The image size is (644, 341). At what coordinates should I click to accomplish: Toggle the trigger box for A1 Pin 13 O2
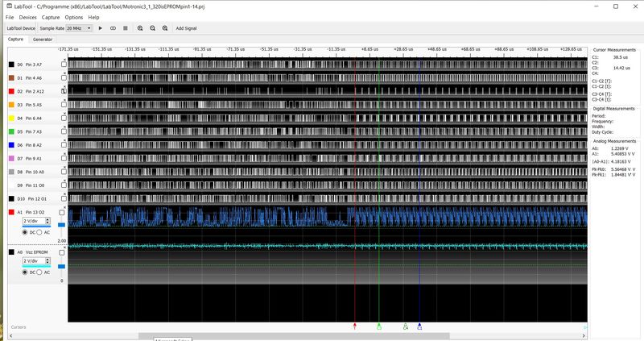point(62,212)
